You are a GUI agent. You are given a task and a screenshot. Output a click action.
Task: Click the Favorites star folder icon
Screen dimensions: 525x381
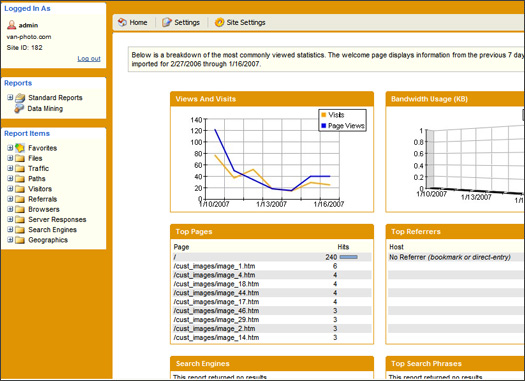point(20,148)
